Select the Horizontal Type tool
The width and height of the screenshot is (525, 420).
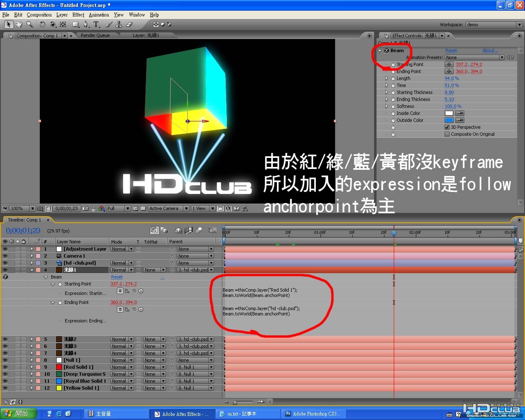point(96,25)
